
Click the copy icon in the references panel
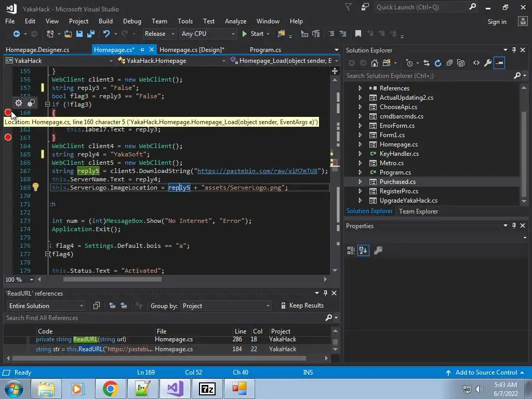coord(96,305)
